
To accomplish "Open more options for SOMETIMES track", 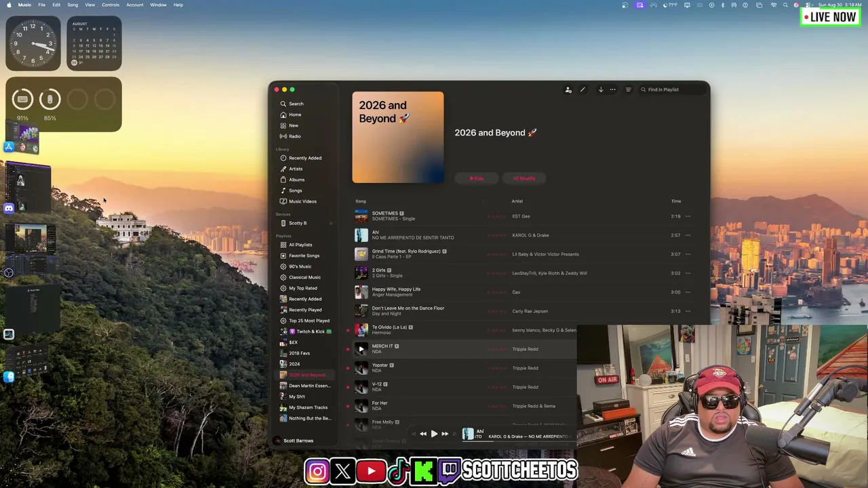I will click(688, 216).
